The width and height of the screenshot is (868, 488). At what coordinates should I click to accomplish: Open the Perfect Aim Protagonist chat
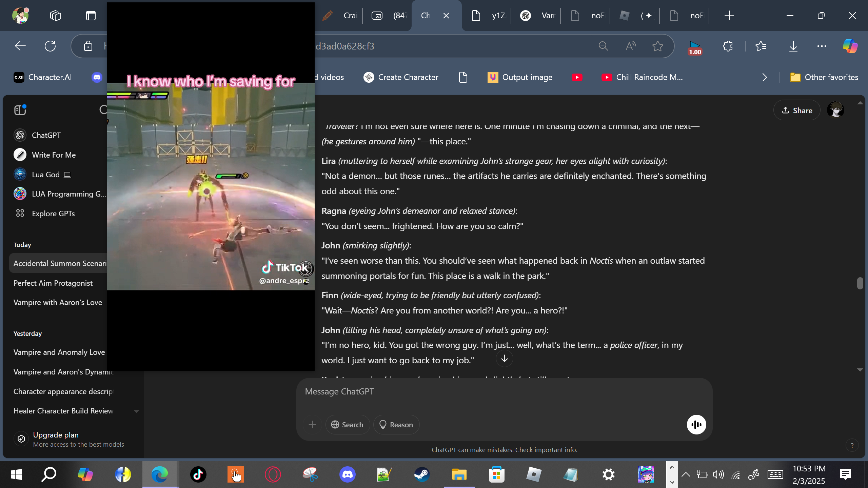point(53,283)
